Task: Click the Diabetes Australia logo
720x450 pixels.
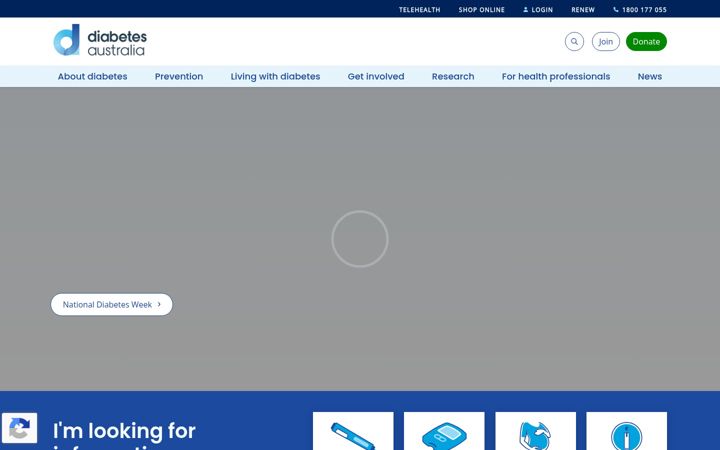Action: (100, 40)
